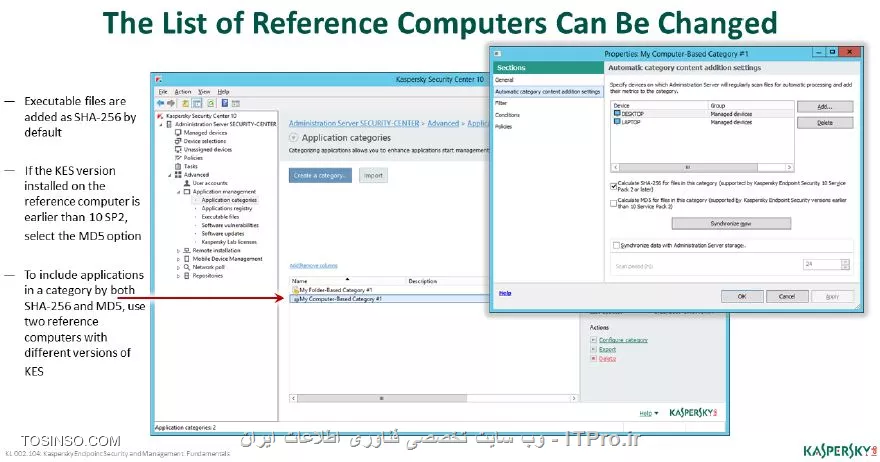Click the Add... button

(825, 106)
